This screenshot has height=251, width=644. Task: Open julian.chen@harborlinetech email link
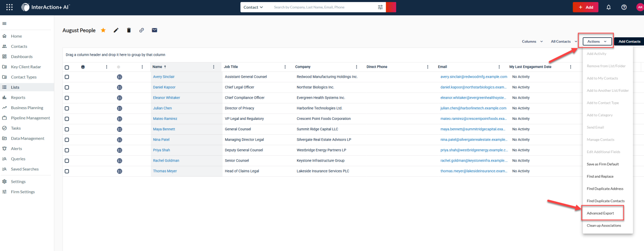pyautogui.click(x=473, y=108)
